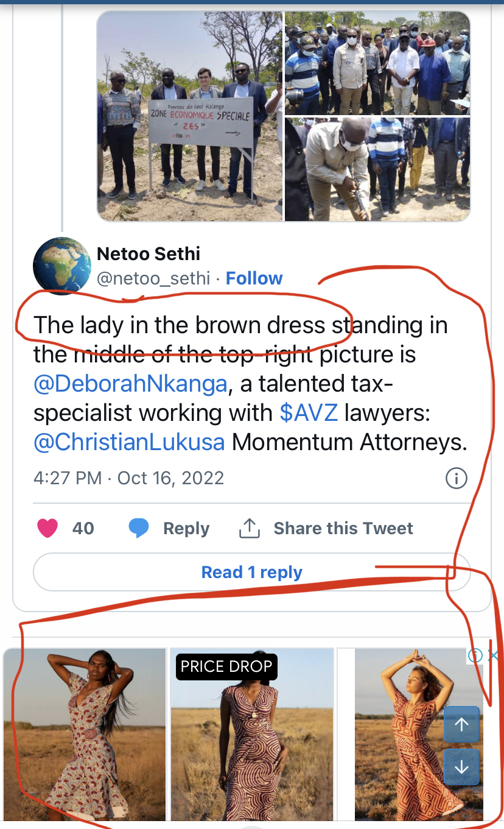
Task: Open Netoo Sethi's globe profile avatar
Action: click(61, 266)
